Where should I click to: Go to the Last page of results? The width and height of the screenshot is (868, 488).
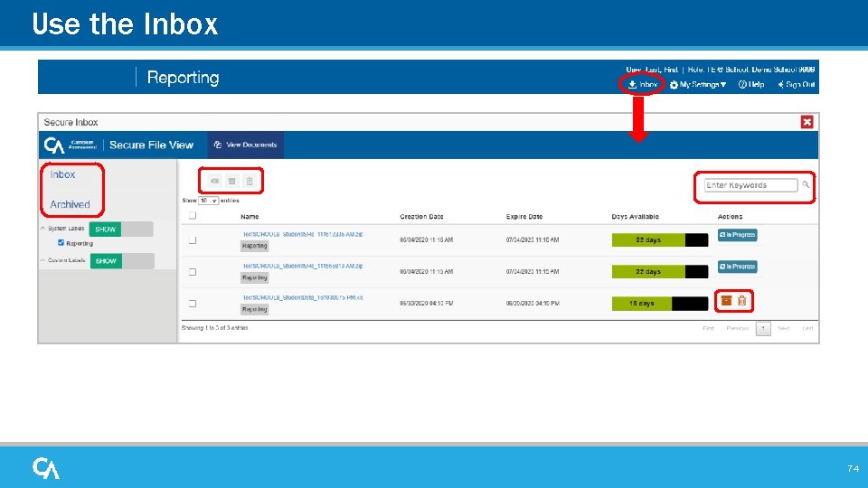(807, 328)
